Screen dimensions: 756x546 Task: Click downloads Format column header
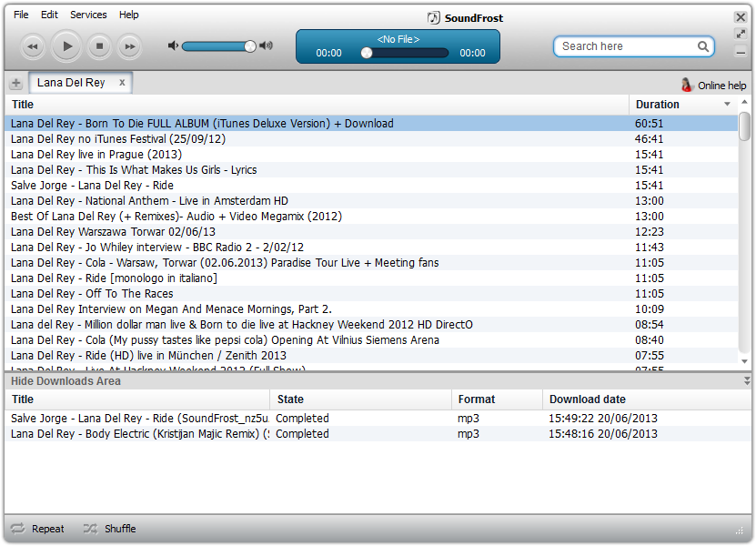coord(497,399)
